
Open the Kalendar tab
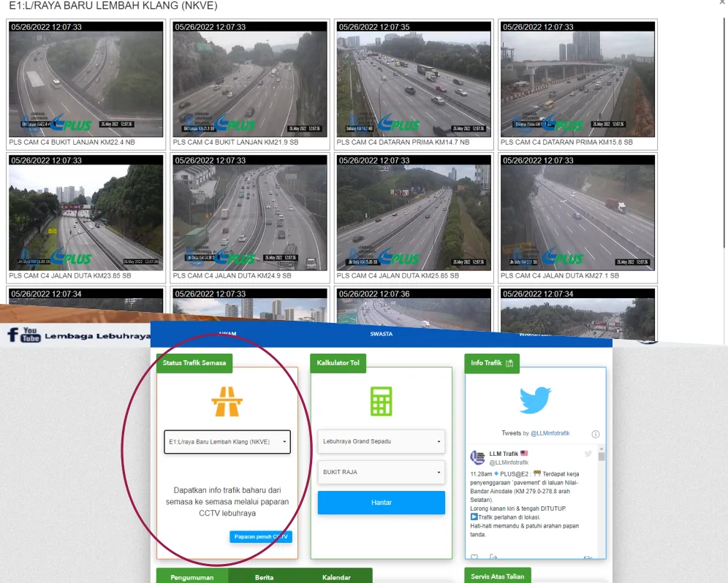click(x=336, y=577)
